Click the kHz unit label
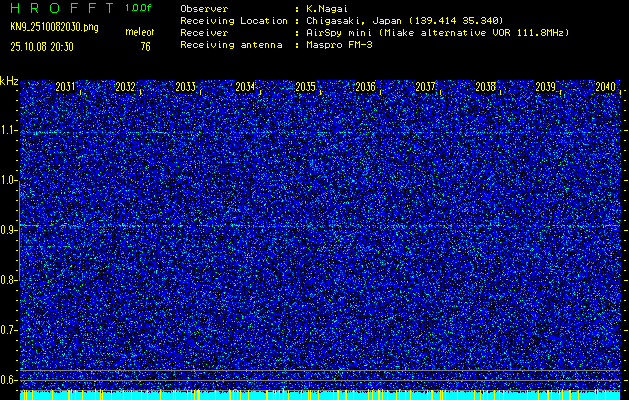 tap(9, 81)
